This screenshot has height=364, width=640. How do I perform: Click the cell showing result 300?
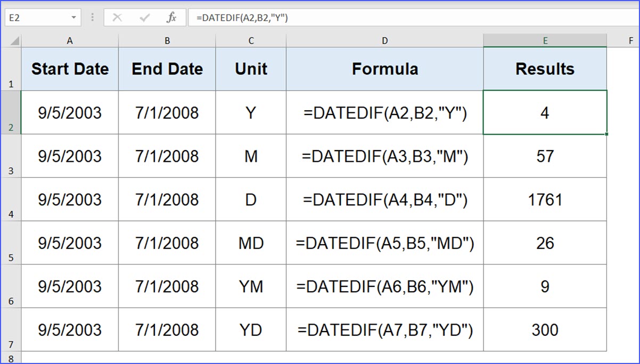tap(545, 329)
